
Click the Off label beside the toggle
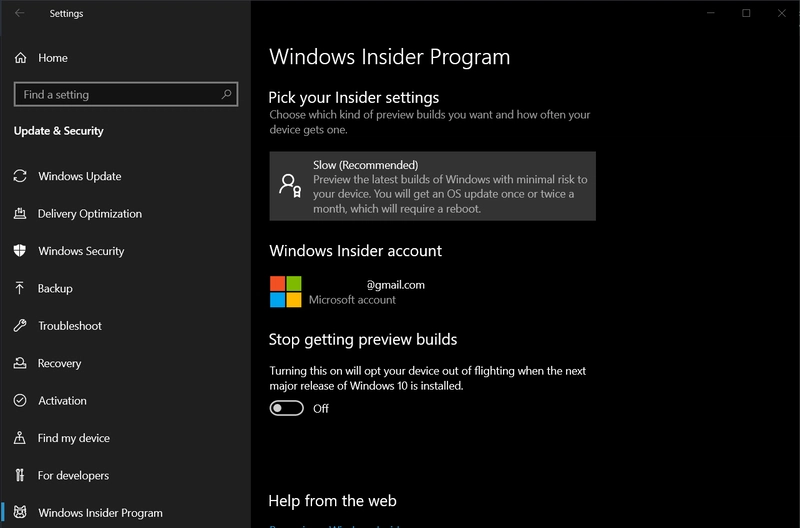pyautogui.click(x=321, y=409)
